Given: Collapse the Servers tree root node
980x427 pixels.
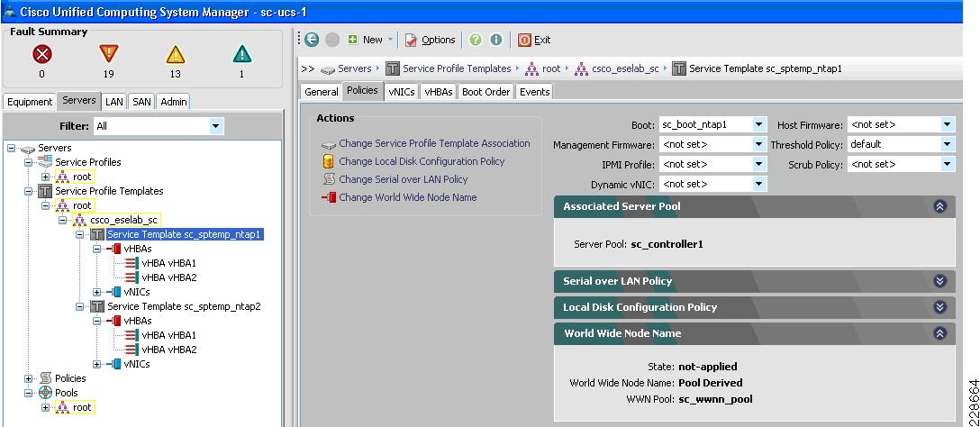Looking at the screenshot, I should [x=11, y=148].
